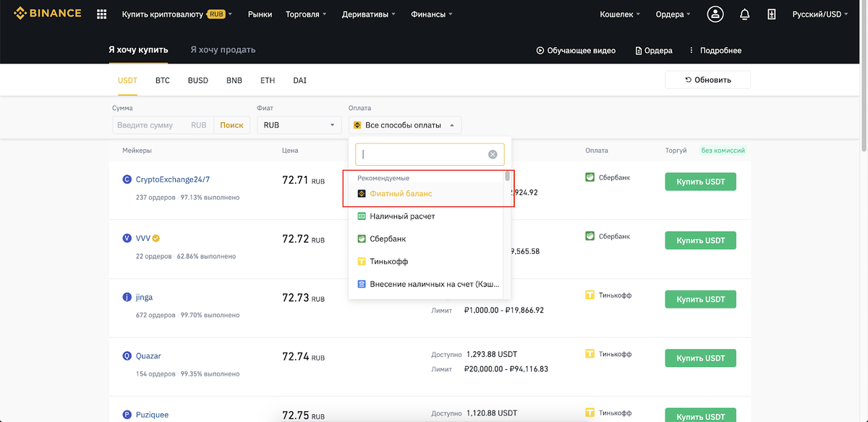Click the VVV maker avatar icon
868x422 pixels.
[x=127, y=238]
